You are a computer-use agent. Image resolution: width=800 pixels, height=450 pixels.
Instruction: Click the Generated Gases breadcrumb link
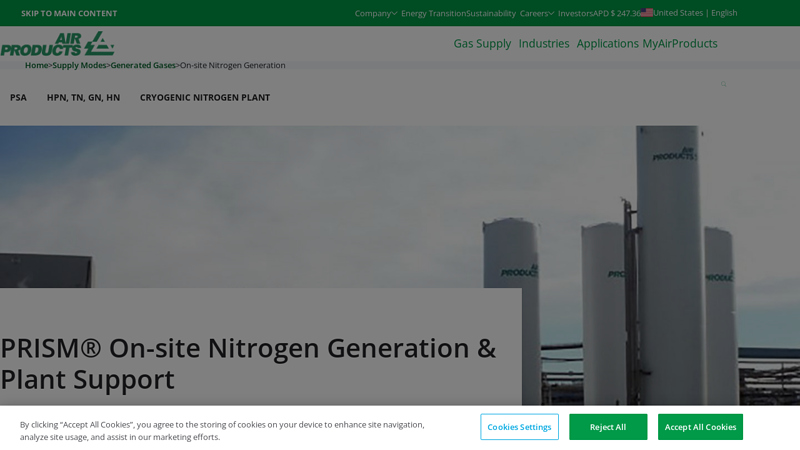click(x=143, y=65)
